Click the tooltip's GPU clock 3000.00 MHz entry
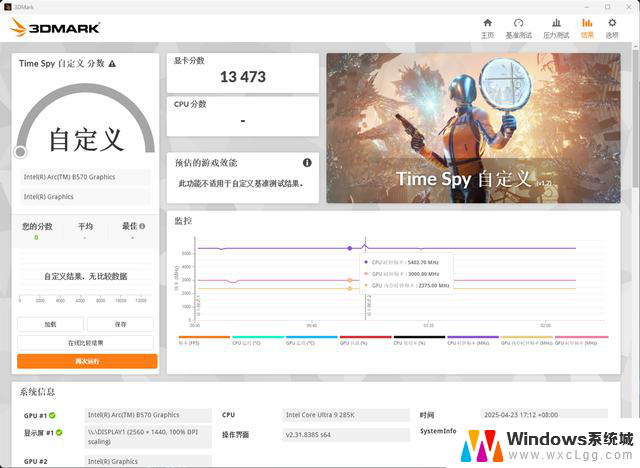 click(x=401, y=274)
